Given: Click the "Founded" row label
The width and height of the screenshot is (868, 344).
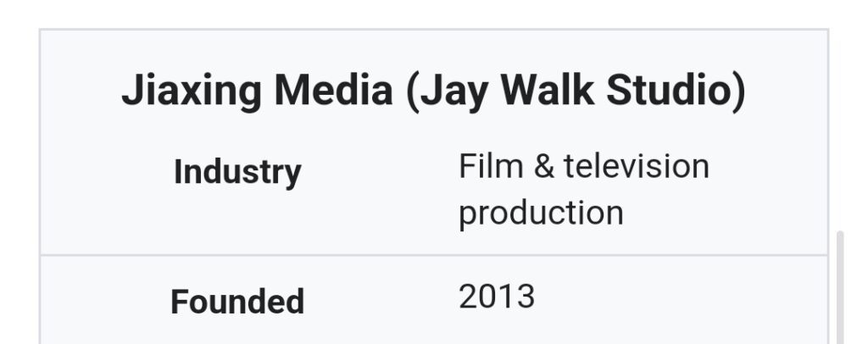Looking at the screenshot, I should [237, 302].
